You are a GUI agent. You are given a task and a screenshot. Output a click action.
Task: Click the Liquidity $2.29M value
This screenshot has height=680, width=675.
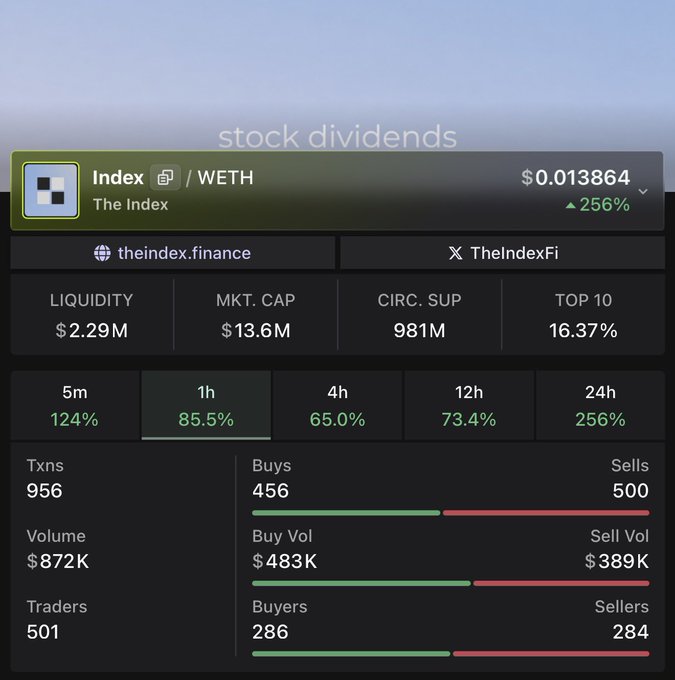tap(92, 330)
